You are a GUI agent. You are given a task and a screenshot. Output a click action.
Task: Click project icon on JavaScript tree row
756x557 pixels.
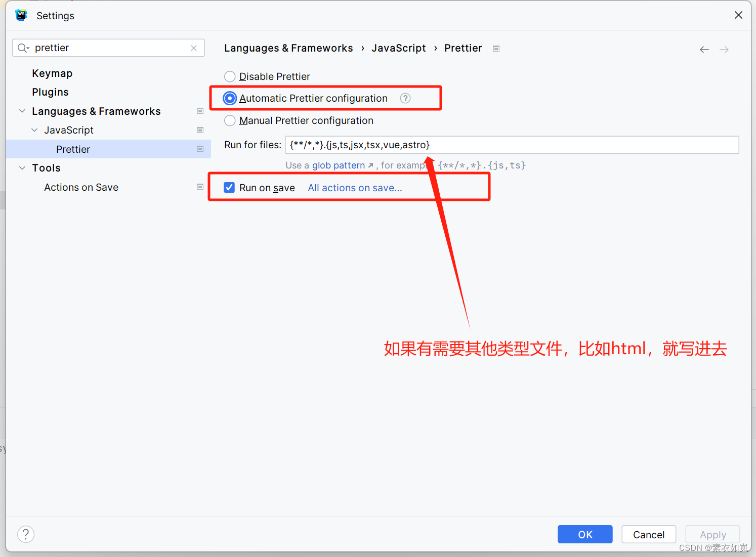click(200, 130)
